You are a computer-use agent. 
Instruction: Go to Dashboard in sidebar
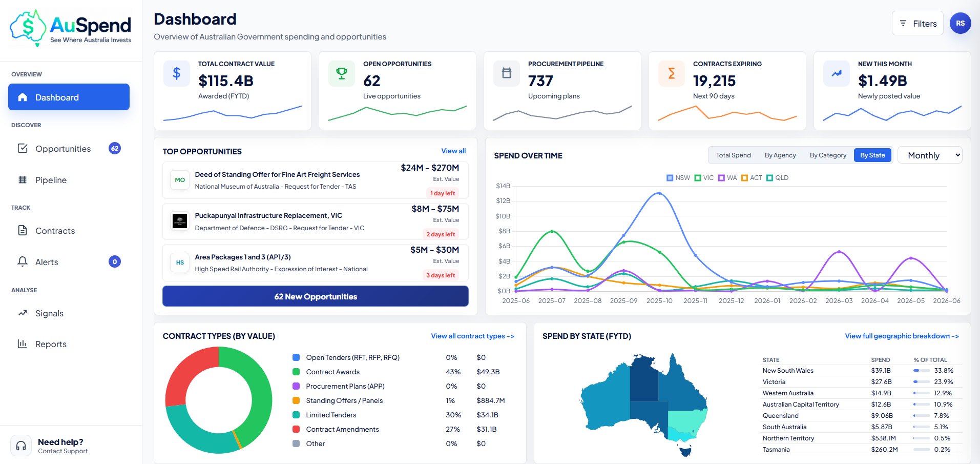(x=69, y=97)
